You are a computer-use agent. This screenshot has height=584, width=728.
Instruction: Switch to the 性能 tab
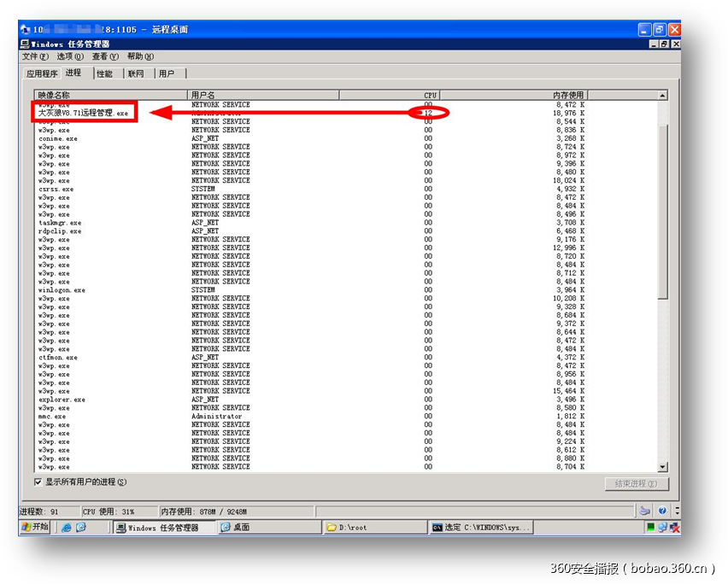click(x=104, y=73)
